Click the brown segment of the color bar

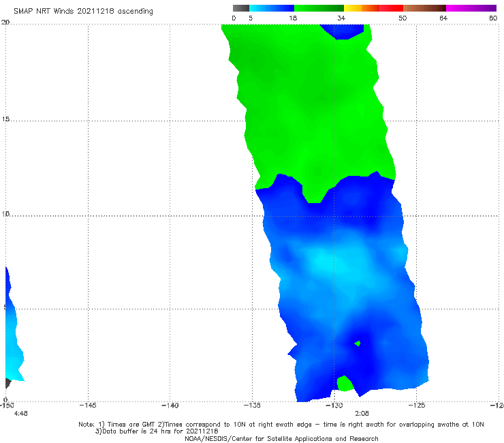[424, 8]
